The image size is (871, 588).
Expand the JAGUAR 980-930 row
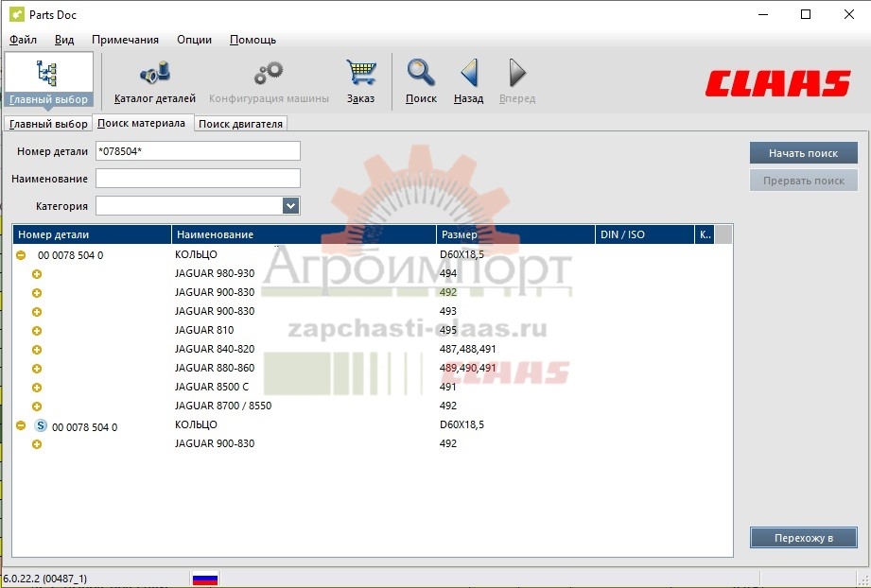[37, 274]
